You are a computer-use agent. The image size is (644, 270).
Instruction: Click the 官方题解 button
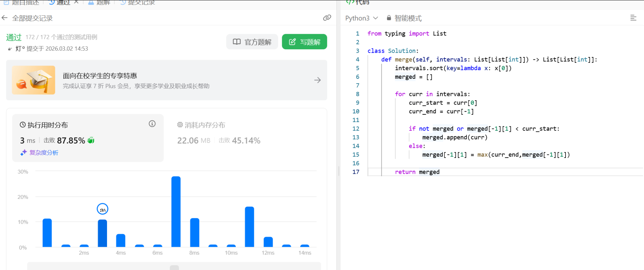point(252,42)
